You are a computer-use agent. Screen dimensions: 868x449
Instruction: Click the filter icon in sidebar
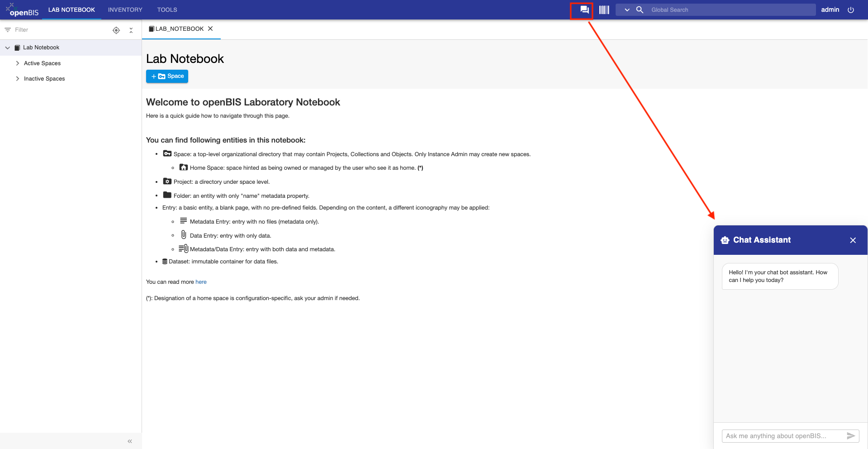pyautogui.click(x=8, y=30)
